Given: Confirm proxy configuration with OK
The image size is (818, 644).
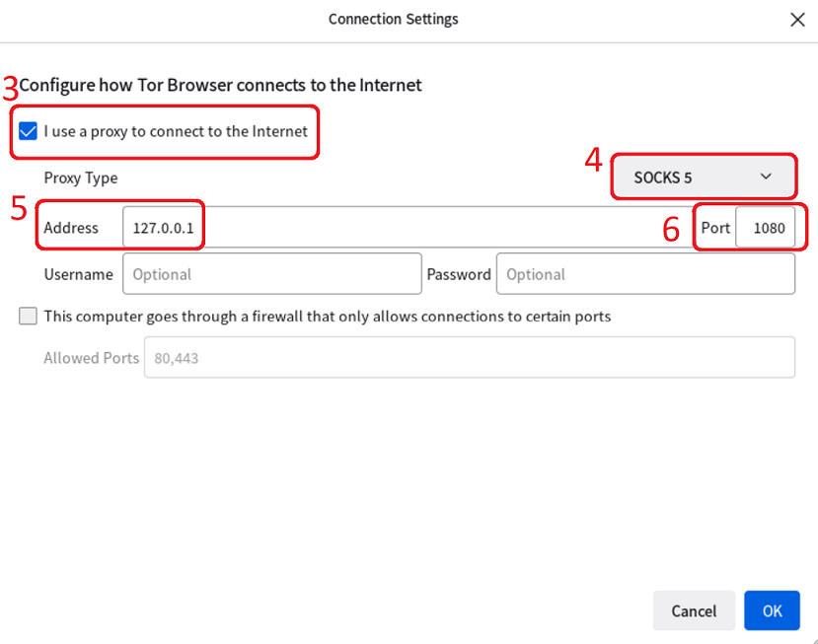Looking at the screenshot, I should 772,610.
